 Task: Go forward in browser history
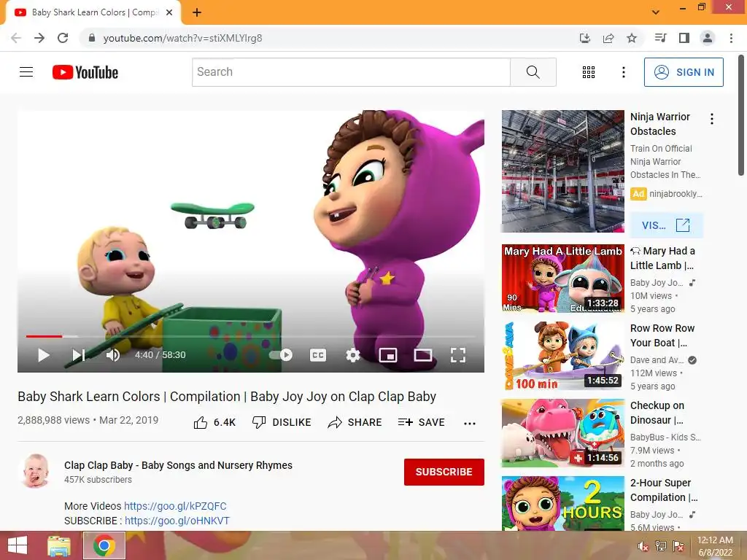39,38
